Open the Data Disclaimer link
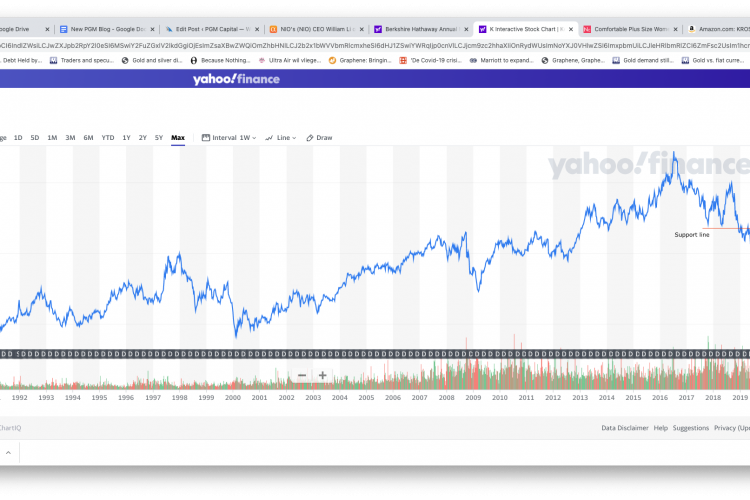750x500 pixels. tap(624, 428)
